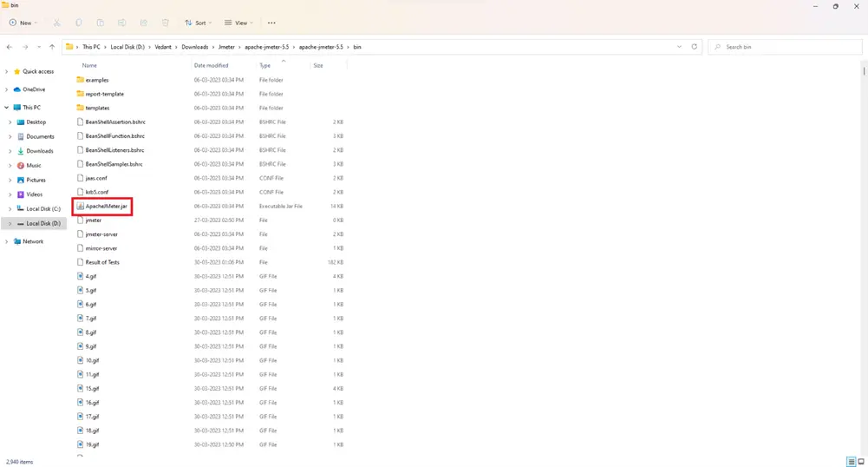Screen dimensions: 868x467
Task: Select the ApacheJMeter.jar file
Action: click(106, 207)
